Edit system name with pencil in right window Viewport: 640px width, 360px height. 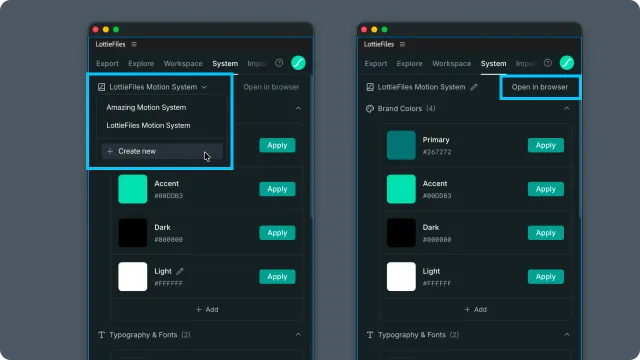click(x=473, y=87)
